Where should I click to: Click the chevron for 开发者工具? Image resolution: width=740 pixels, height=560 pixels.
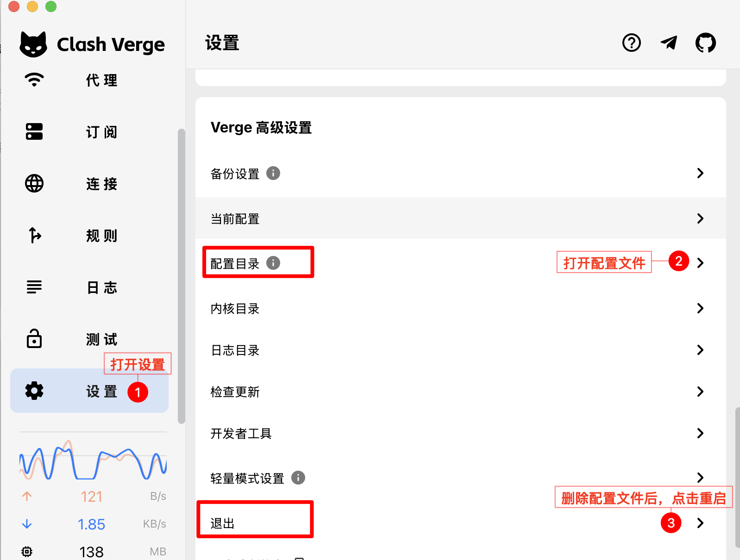coord(700,433)
